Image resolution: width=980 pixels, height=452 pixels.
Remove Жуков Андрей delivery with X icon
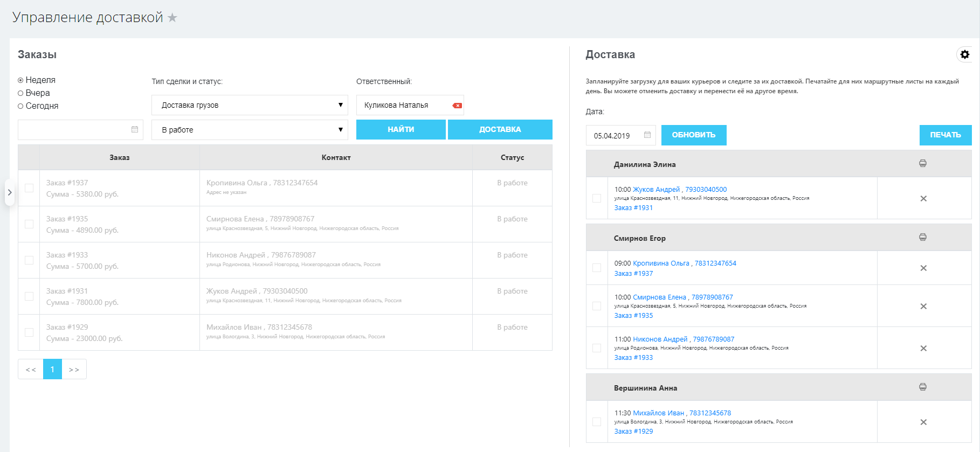click(x=923, y=199)
